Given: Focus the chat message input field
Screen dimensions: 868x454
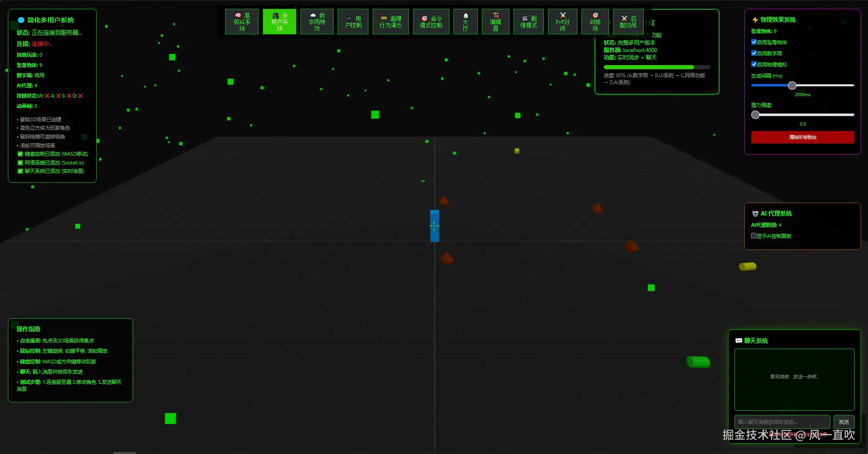Looking at the screenshot, I should click(782, 422).
